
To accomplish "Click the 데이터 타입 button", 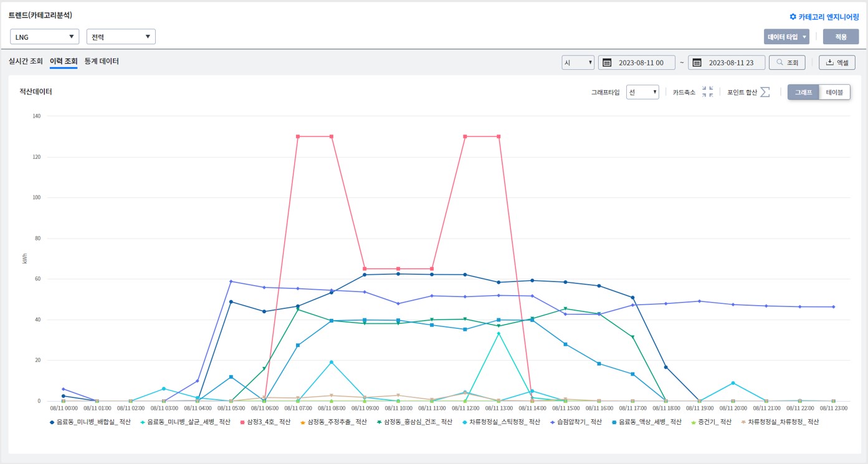I will pos(786,37).
